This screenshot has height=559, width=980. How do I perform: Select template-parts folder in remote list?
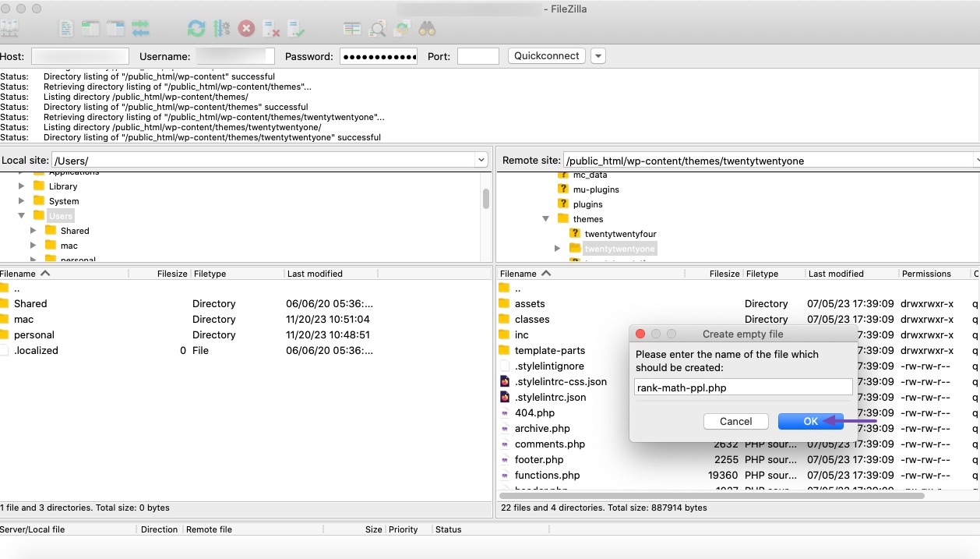coord(550,350)
